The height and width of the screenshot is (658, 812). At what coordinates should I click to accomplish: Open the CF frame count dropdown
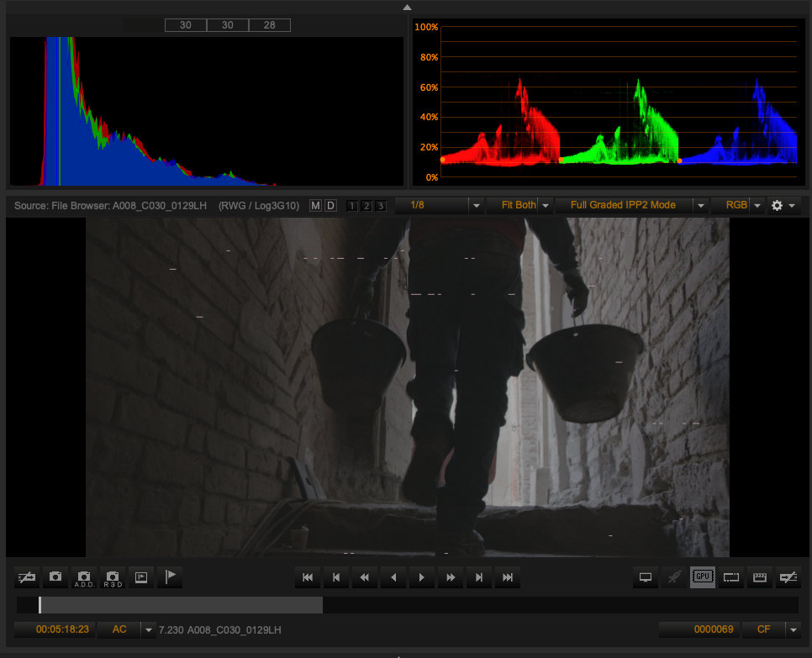pos(771,629)
